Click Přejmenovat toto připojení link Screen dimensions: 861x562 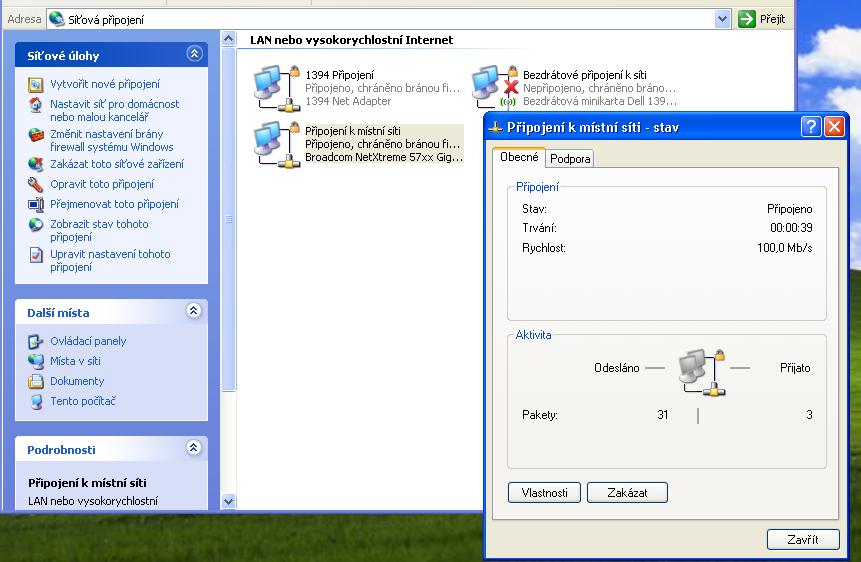(x=114, y=204)
